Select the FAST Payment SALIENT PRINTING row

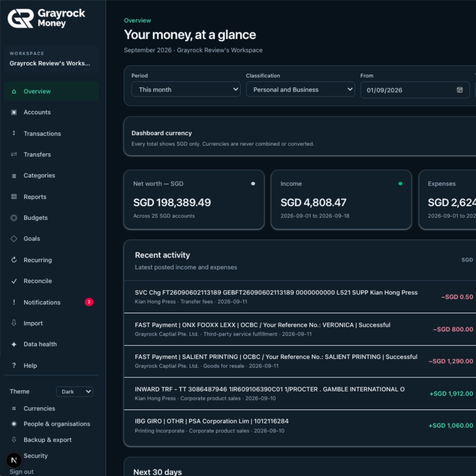pos(300,361)
